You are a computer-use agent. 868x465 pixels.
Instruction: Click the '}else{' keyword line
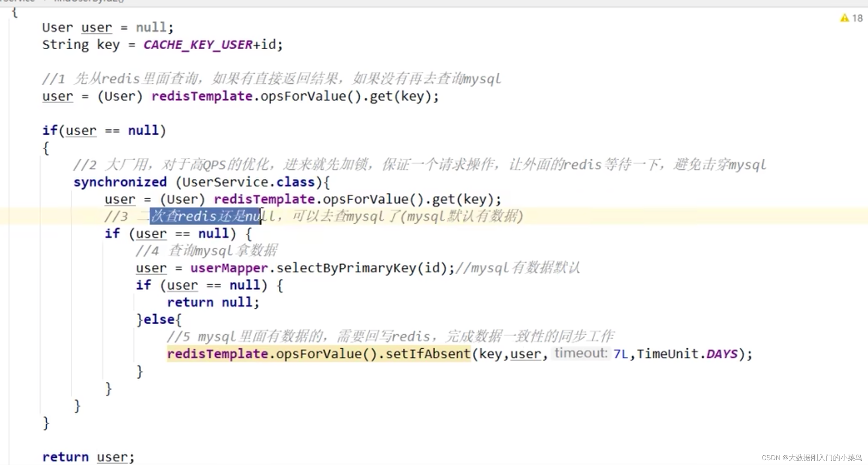pyautogui.click(x=159, y=320)
